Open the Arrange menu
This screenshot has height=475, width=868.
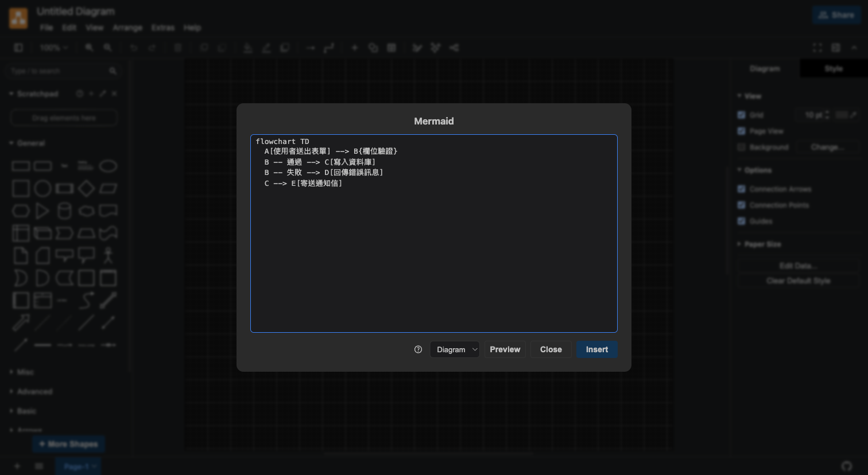click(127, 28)
